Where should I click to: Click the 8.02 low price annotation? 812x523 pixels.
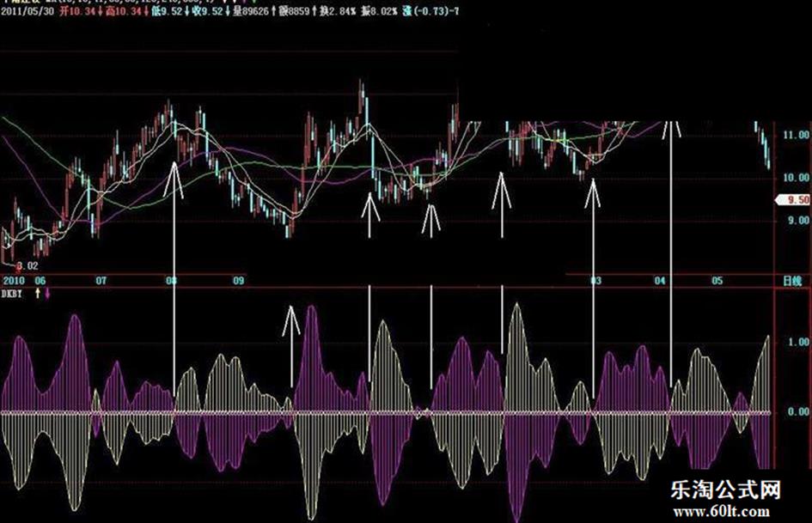tap(27, 266)
